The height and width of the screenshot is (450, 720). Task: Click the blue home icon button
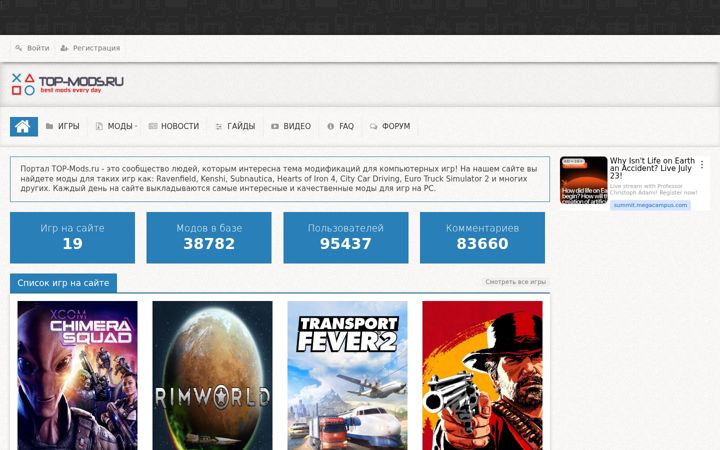(x=24, y=126)
